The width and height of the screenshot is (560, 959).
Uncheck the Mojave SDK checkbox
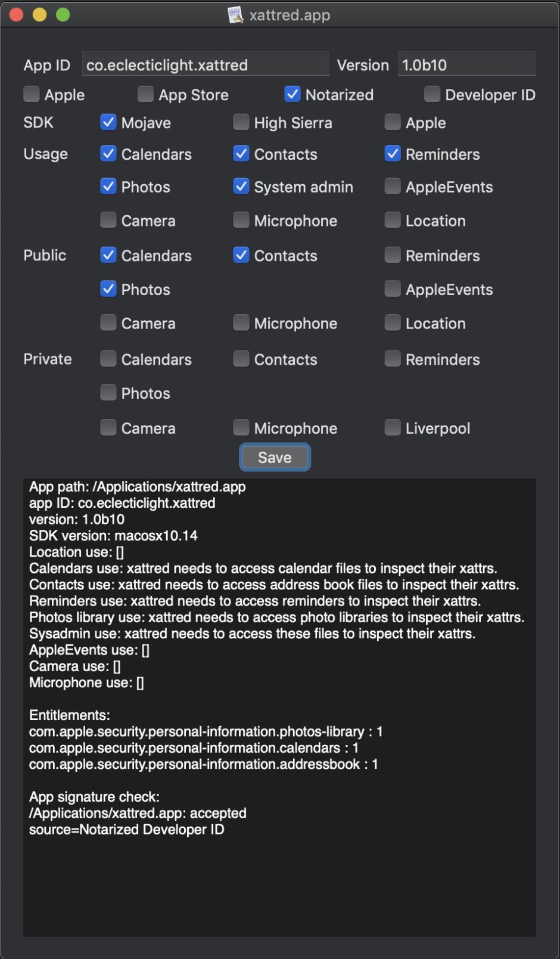pos(108,122)
